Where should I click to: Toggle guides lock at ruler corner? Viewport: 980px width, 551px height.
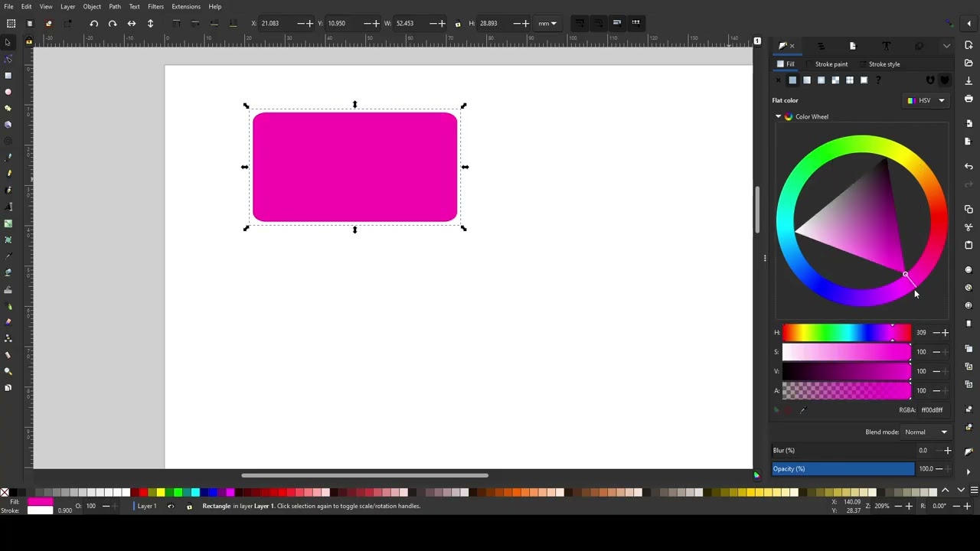[x=29, y=41]
